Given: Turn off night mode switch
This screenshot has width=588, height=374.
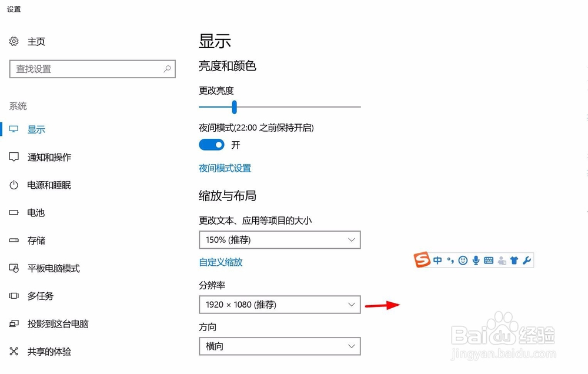Looking at the screenshot, I should click(211, 145).
